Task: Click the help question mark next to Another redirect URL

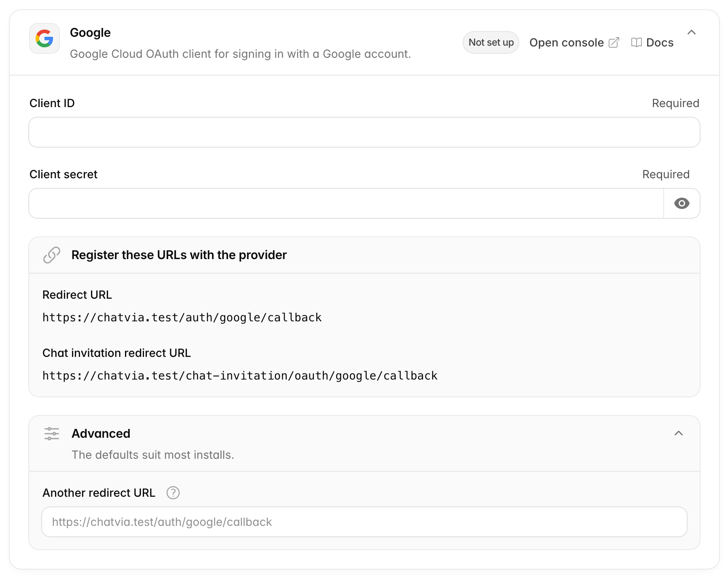Action: pyautogui.click(x=173, y=493)
